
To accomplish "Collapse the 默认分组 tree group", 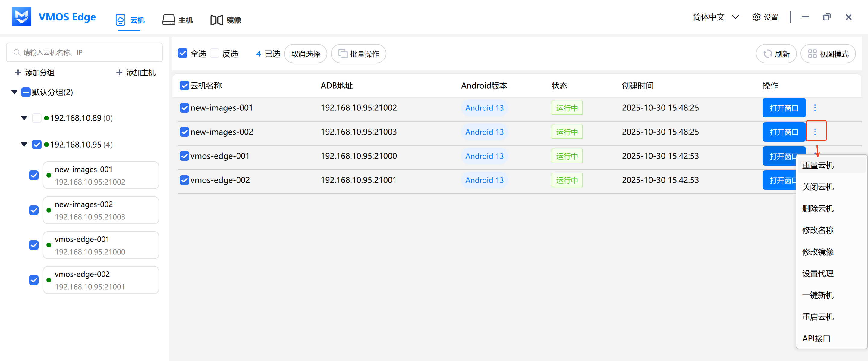I will pos(14,92).
